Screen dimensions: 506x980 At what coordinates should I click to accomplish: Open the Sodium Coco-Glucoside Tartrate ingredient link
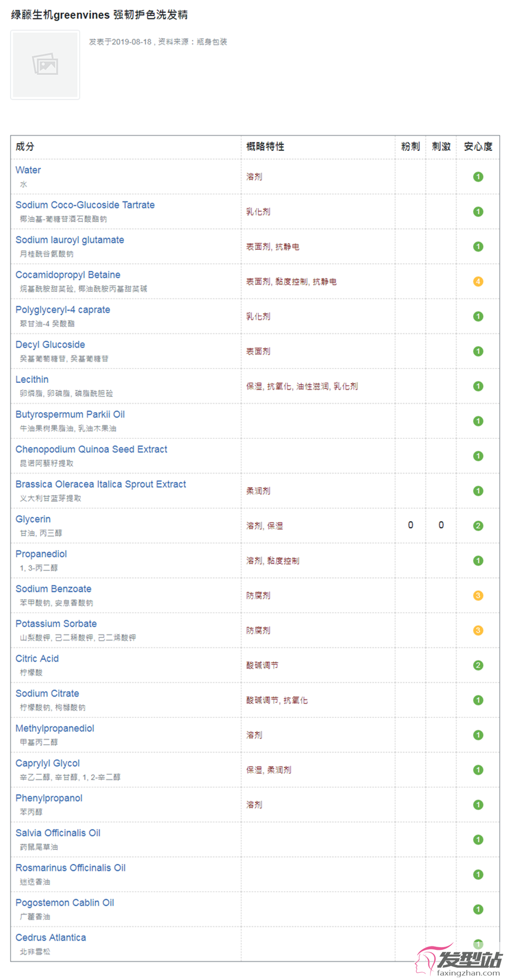[x=85, y=205]
